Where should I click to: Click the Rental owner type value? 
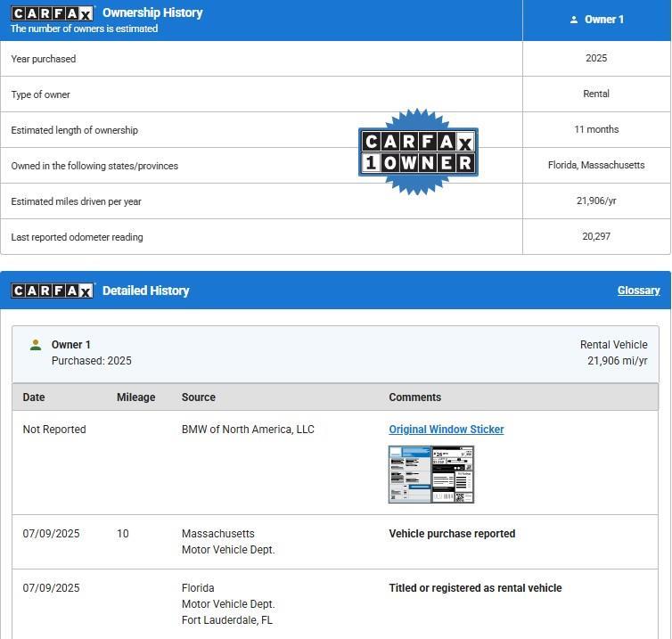(596, 94)
